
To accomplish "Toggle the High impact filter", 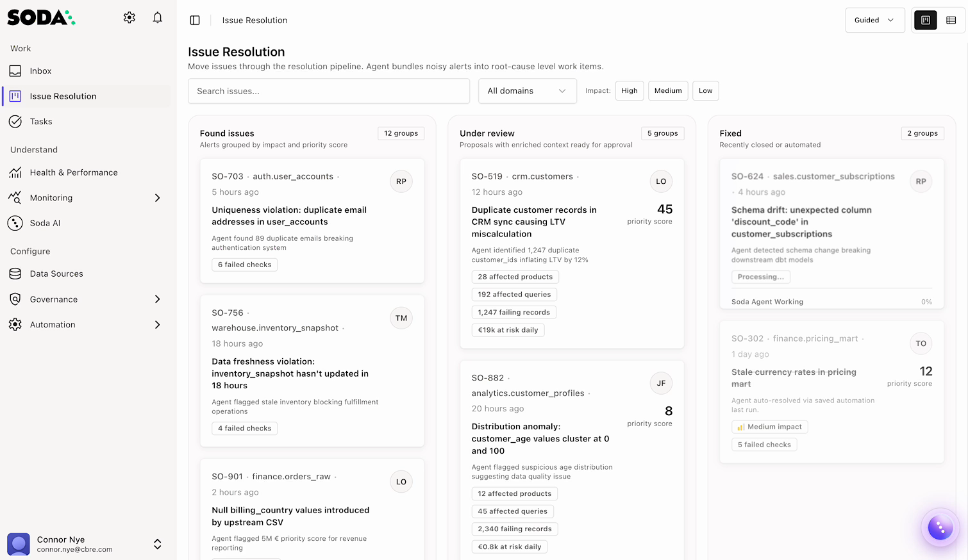I will (630, 91).
